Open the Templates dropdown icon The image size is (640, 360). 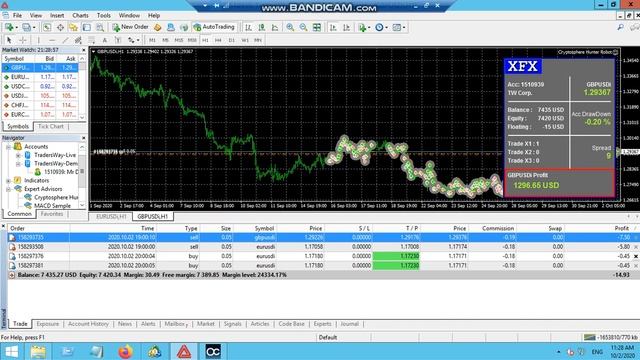click(398, 27)
